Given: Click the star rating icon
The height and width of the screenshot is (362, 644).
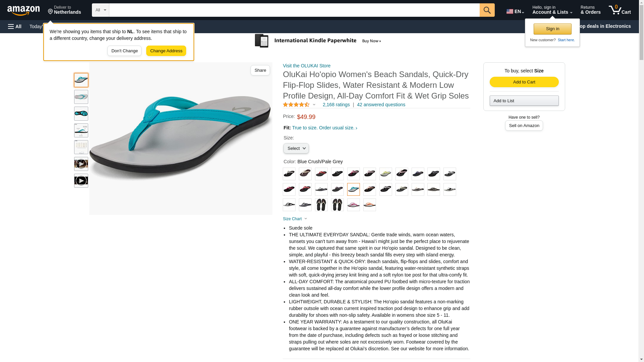Looking at the screenshot, I should tap(296, 105).
